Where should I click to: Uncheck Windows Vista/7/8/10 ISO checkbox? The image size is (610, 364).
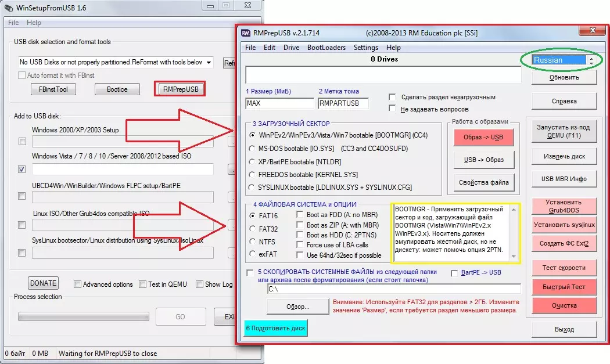click(x=22, y=169)
